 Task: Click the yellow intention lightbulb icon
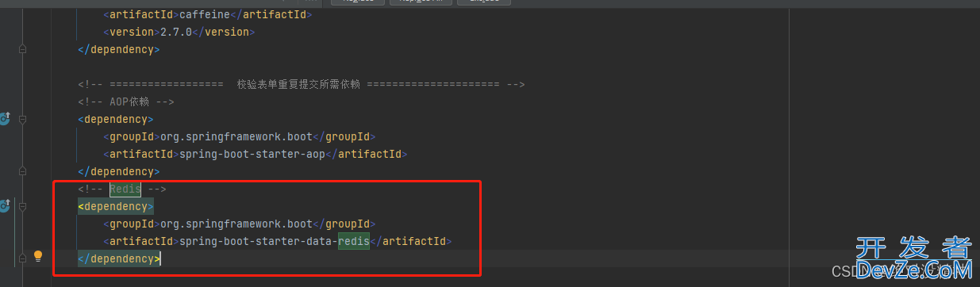click(x=37, y=256)
